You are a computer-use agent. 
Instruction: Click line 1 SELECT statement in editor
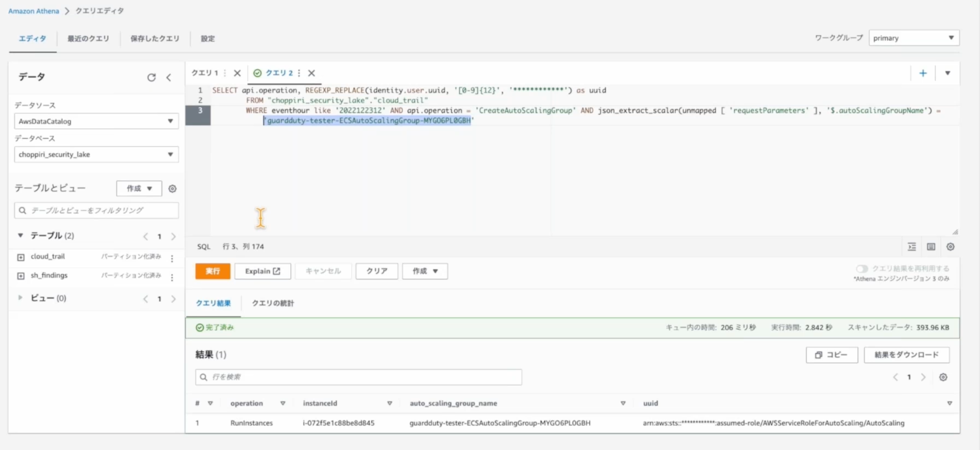coord(409,90)
